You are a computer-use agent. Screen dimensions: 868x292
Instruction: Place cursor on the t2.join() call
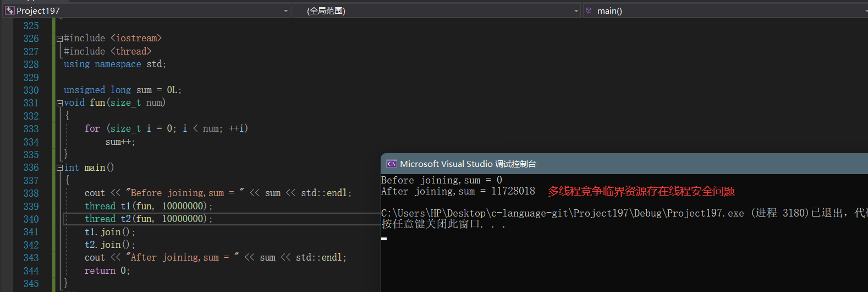109,245
